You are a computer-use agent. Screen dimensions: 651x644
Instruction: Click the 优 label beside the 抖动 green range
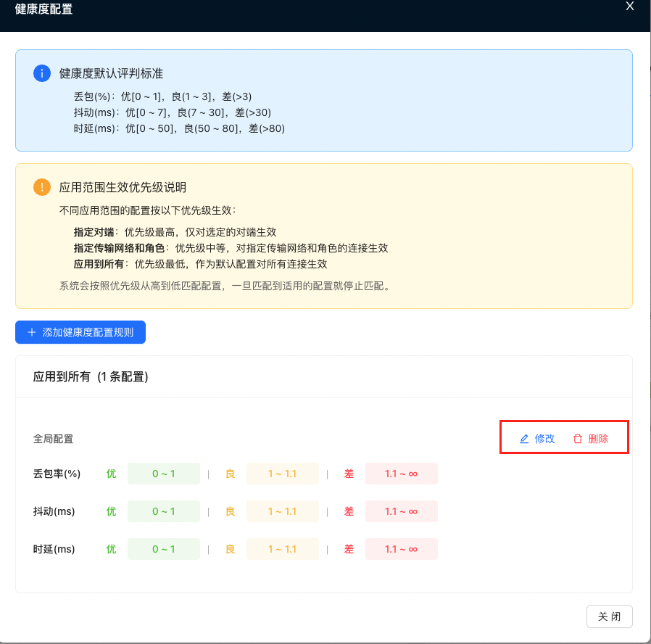[110, 511]
